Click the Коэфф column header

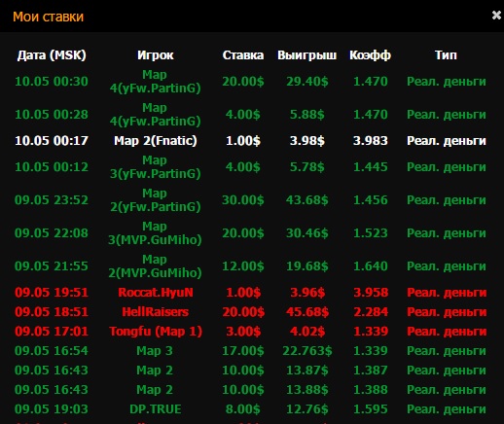point(370,55)
